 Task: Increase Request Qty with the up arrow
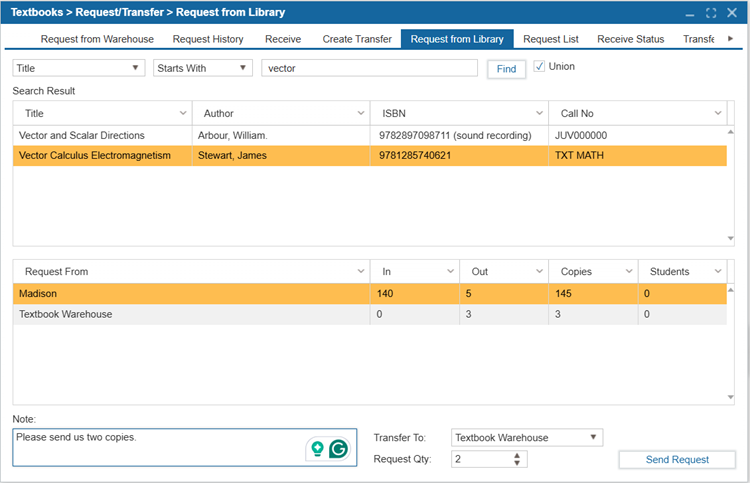tap(517, 456)
